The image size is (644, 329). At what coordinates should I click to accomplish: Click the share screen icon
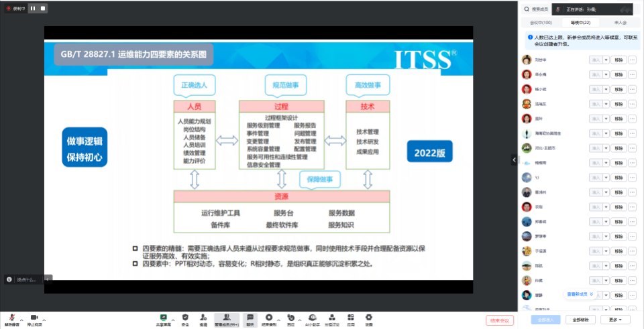click(x=163, y=317)
